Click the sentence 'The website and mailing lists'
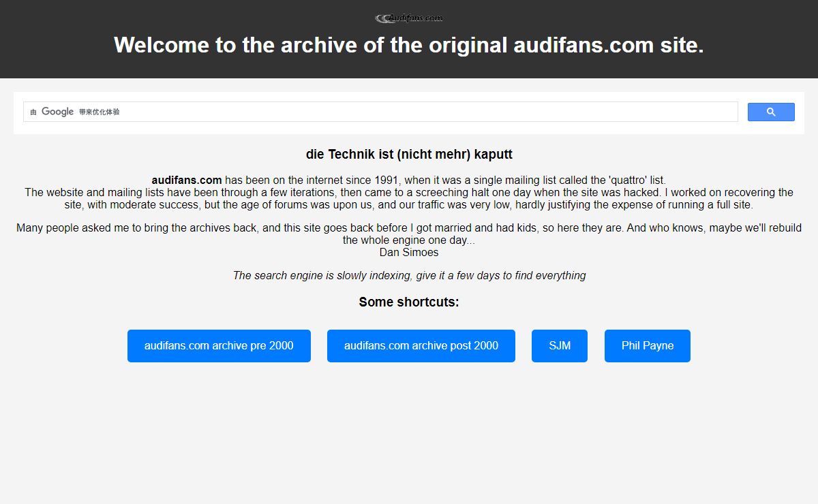Image resolution: width=818 pixels, height=504 pixels. (x=409, y=198)
